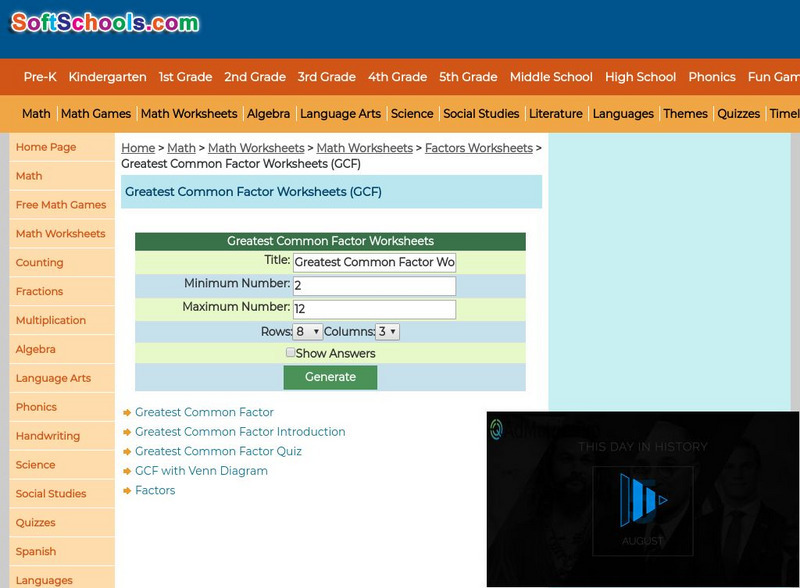Open Phonics in the left sidebar
Viewport: 800px width, 588px height.
(62, 407)
